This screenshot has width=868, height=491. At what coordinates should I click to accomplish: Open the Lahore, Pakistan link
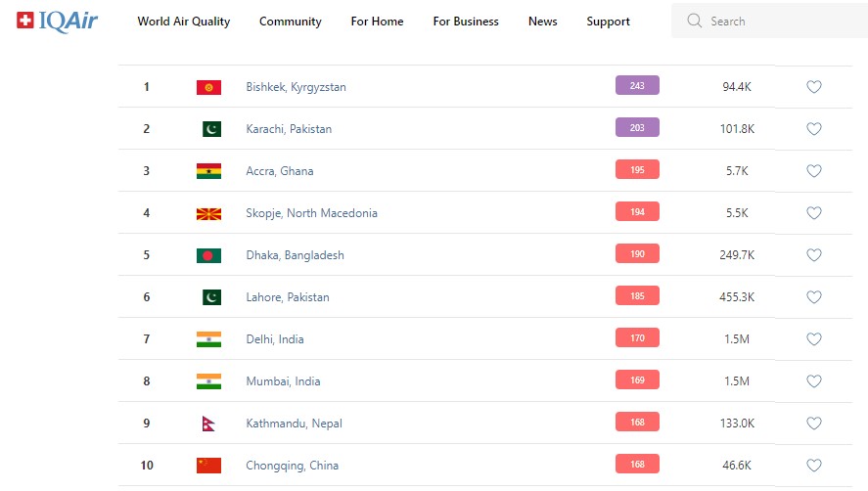click(x=288, y=297)
